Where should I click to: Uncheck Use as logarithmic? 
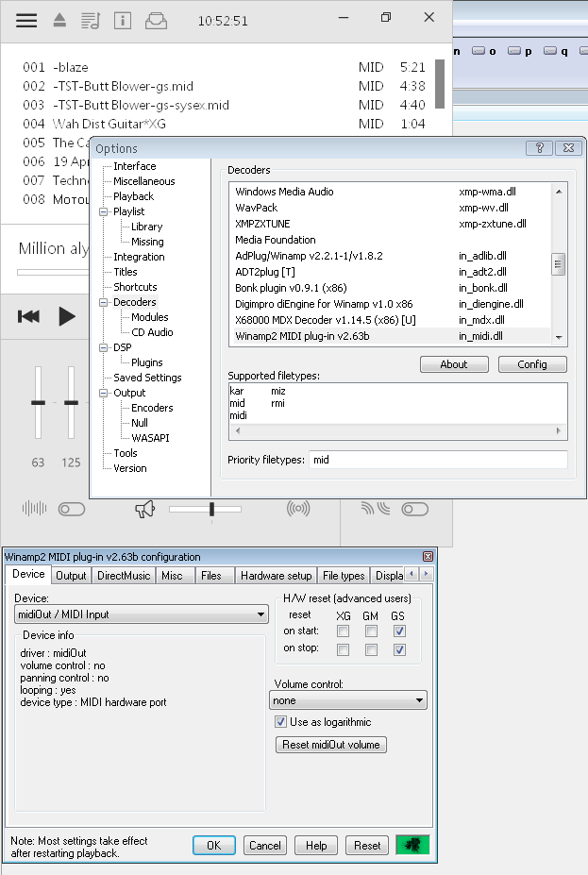[x=280, y=722]
